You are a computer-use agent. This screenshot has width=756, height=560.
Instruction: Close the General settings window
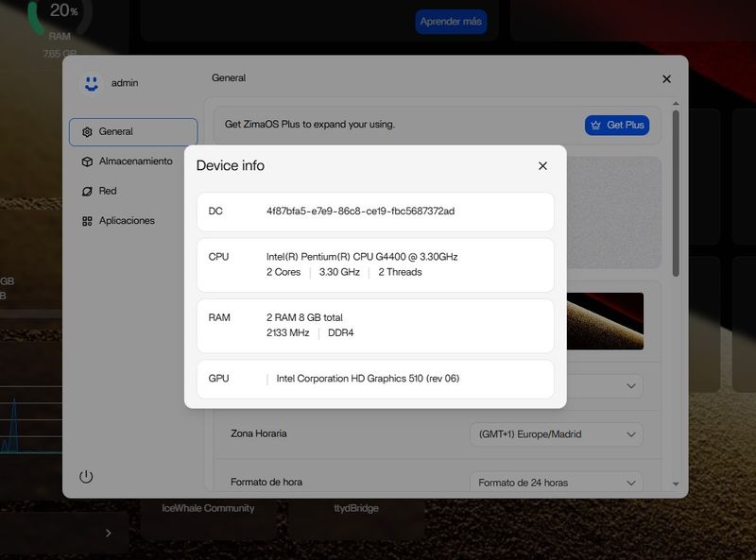point(666,79)
